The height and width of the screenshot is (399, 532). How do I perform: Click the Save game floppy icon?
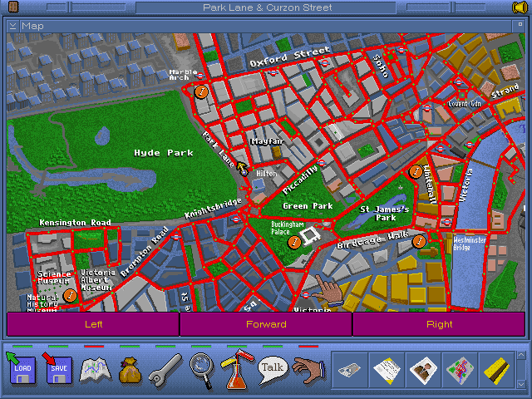[x=57, y=367]
